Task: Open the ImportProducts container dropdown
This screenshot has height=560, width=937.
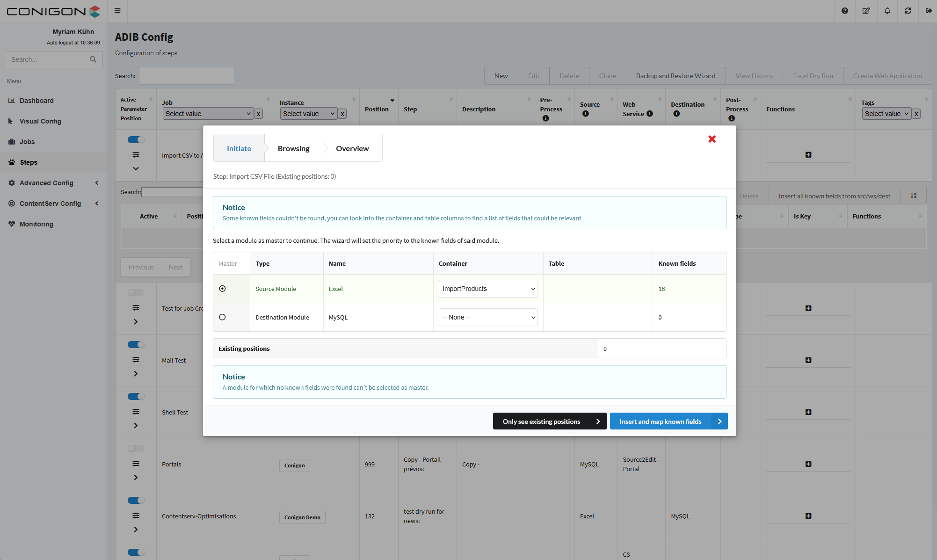Action: pos(488,289)
